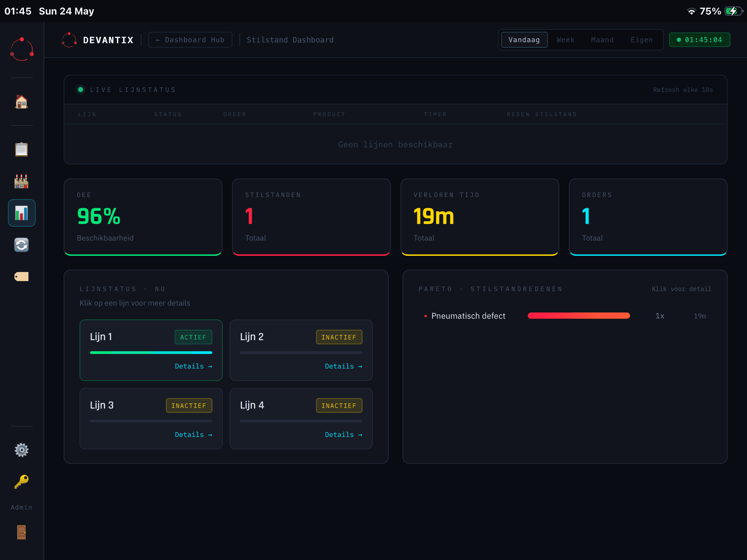
Task: Switch to the Week period tab
Action: [x=565, y=40]
